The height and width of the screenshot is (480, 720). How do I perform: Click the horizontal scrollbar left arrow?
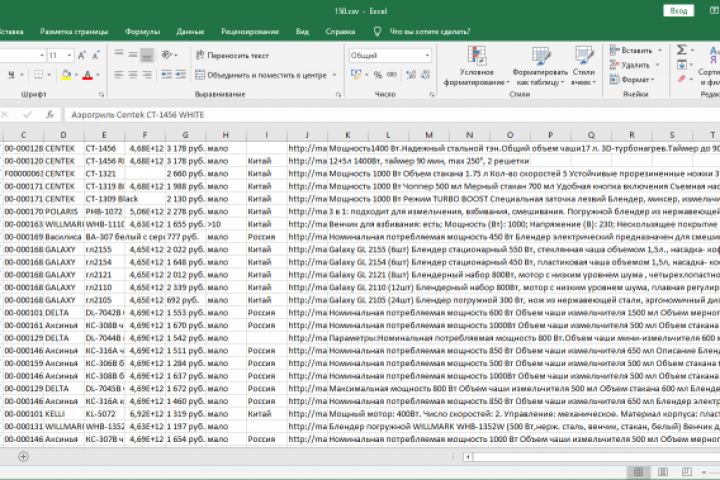click(x=468, y=457)
